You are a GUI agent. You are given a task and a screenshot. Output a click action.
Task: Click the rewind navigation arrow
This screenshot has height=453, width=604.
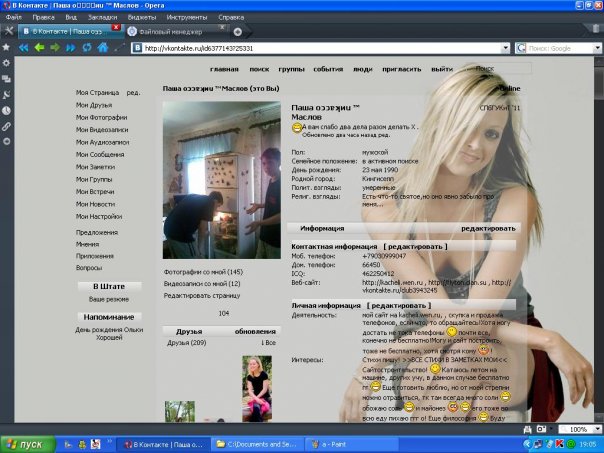(x=23, y=48)
